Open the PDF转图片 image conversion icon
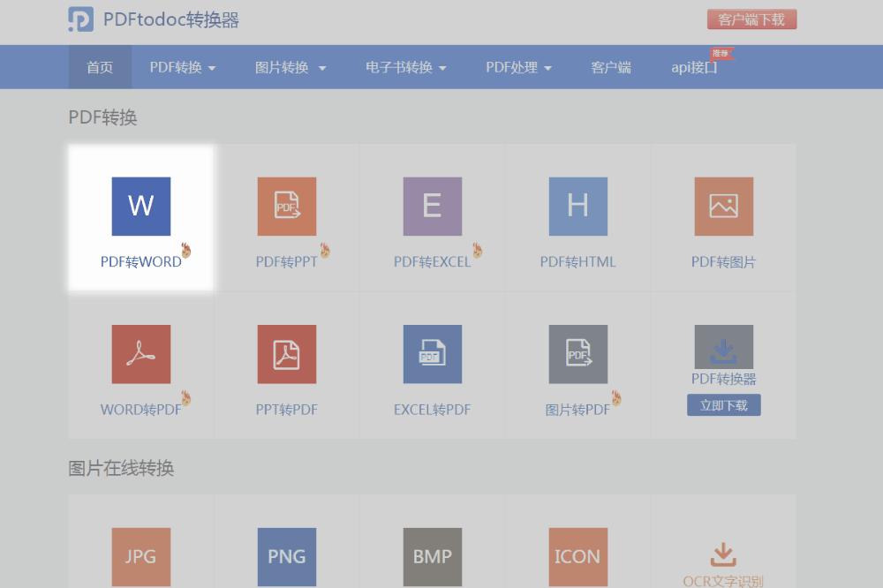Screen dimensions: 883x588 pos(723,206)
